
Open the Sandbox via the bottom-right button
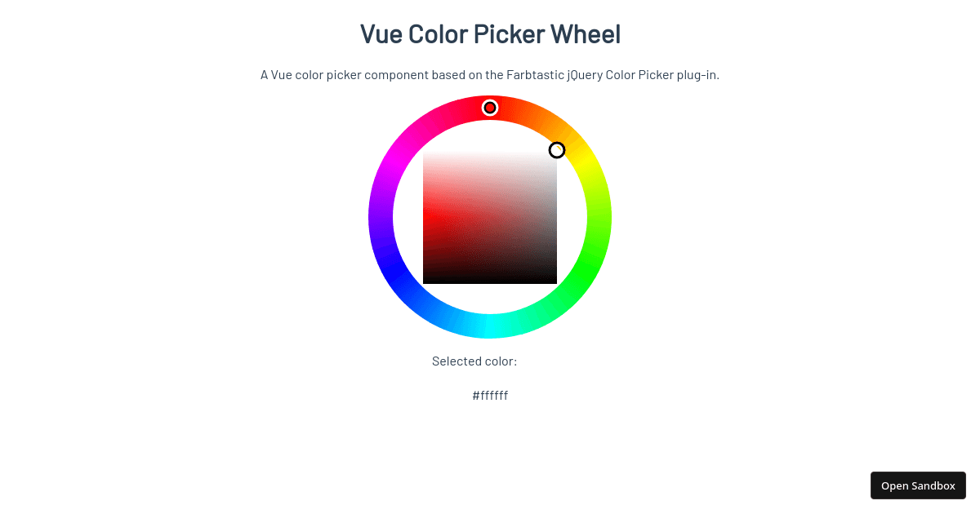click(x=918, y=485)
